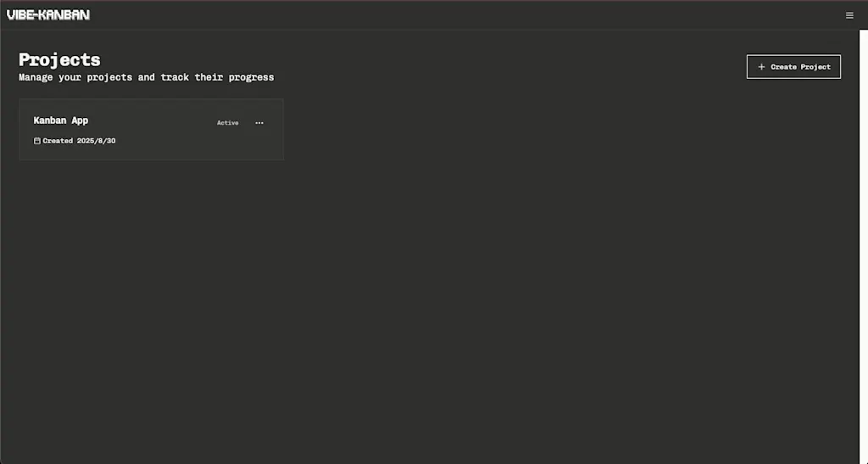Open the hamburger menu in the header
This screenshot has width=868, height=464.
(x=849, y=15)
